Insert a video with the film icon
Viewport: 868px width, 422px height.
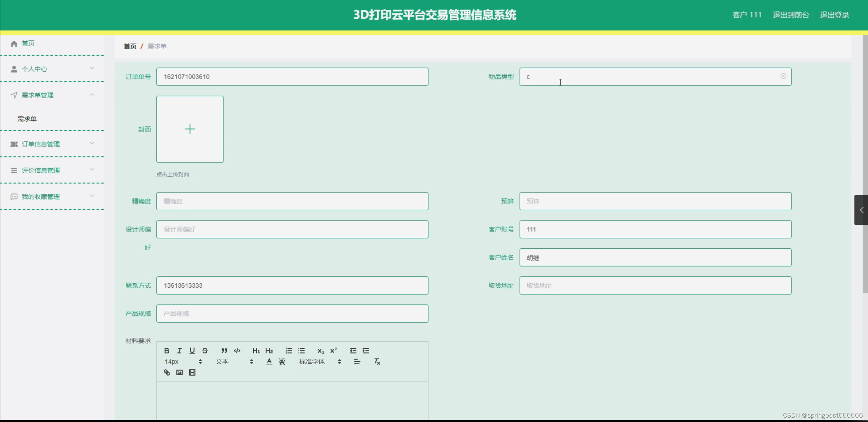pyautogui.click(x=192, y=372)
